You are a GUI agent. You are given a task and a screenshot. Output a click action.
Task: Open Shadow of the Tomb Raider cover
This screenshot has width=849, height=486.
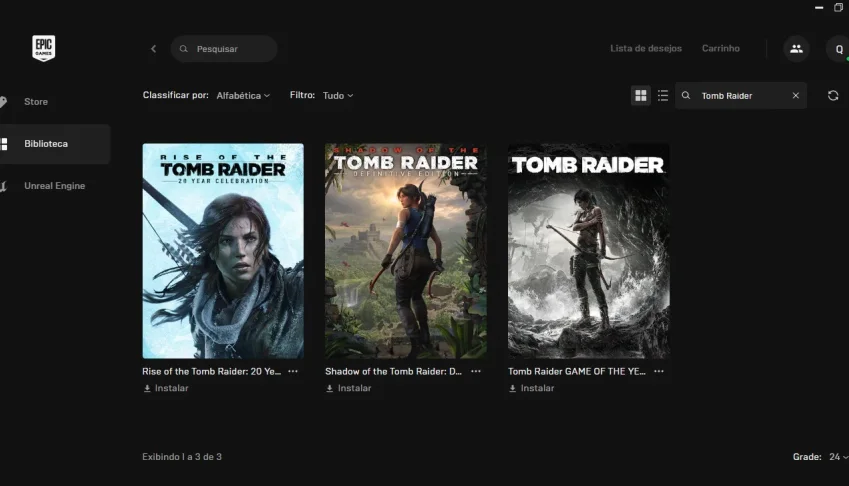click(406, 251)
